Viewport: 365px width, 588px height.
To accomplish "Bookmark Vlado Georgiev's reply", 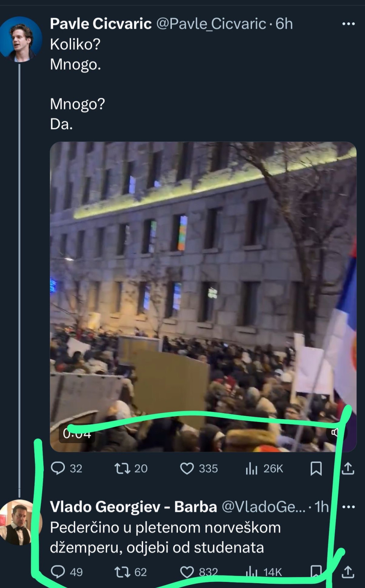I will [x=316, y=571].
